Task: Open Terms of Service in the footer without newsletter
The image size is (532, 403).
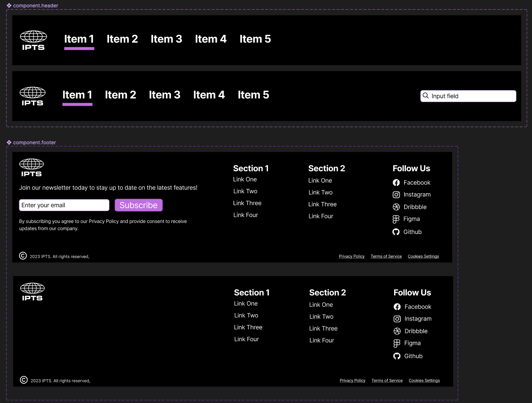Action: 387,381
